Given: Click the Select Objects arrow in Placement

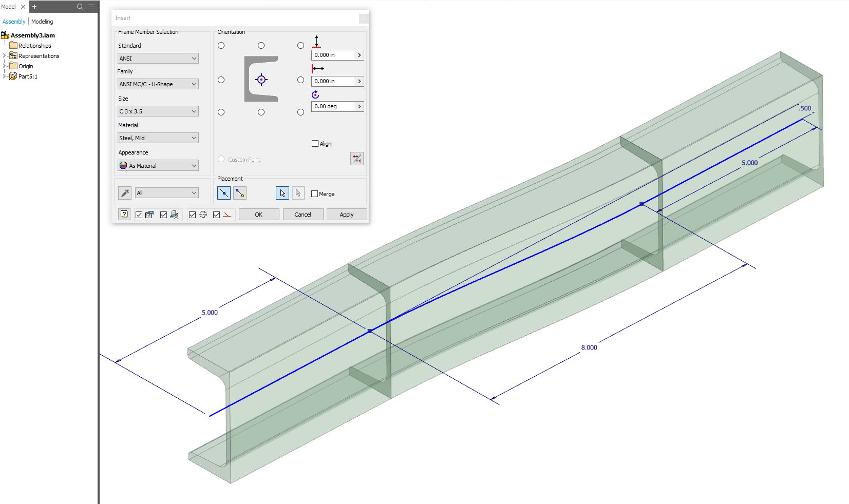Looking at the screenshot, I should point(282,193).
